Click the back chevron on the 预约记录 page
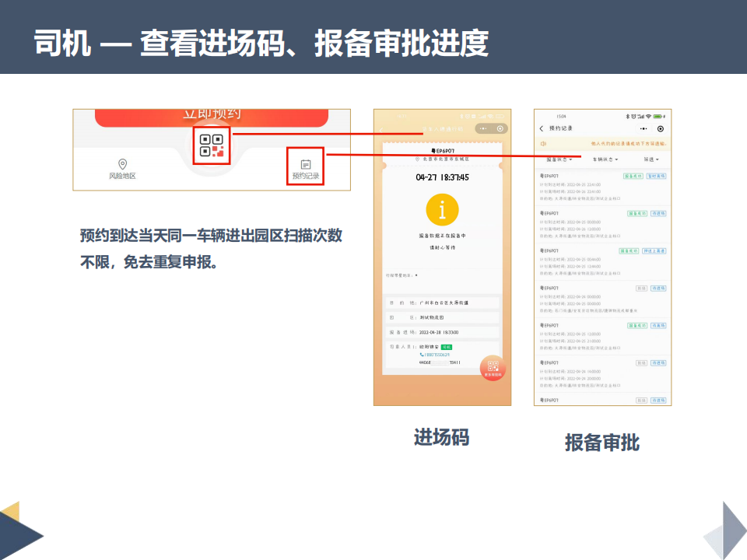Viewport: 747px width, 560px height. [x=541, y=128]
